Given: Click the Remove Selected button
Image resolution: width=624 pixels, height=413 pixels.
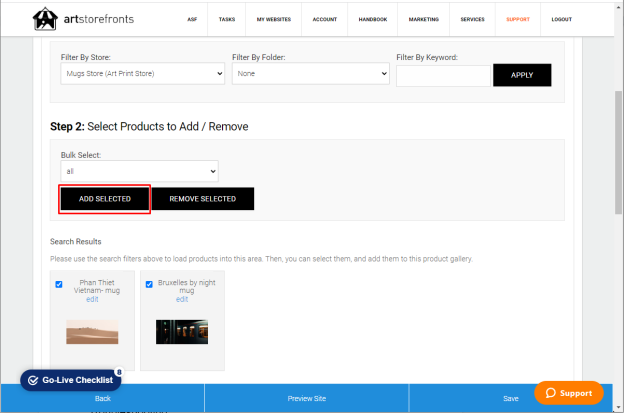Looking at the screenshot, I should point(203,199).
